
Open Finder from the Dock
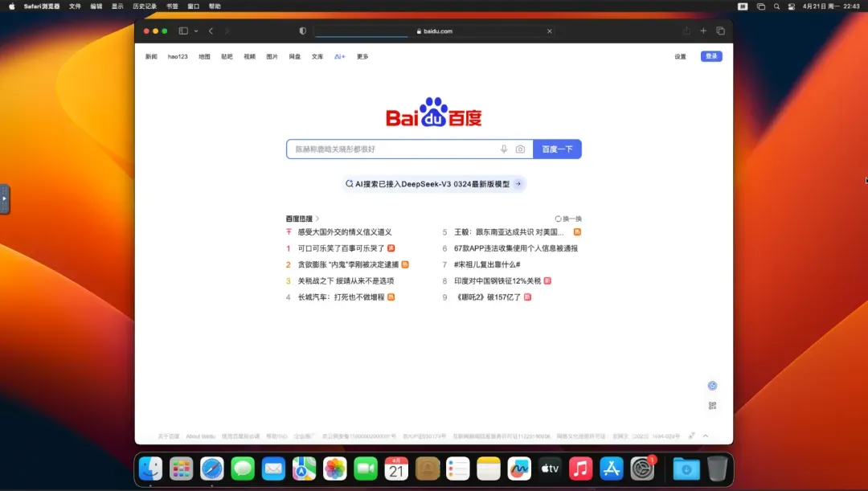[150, 468]
